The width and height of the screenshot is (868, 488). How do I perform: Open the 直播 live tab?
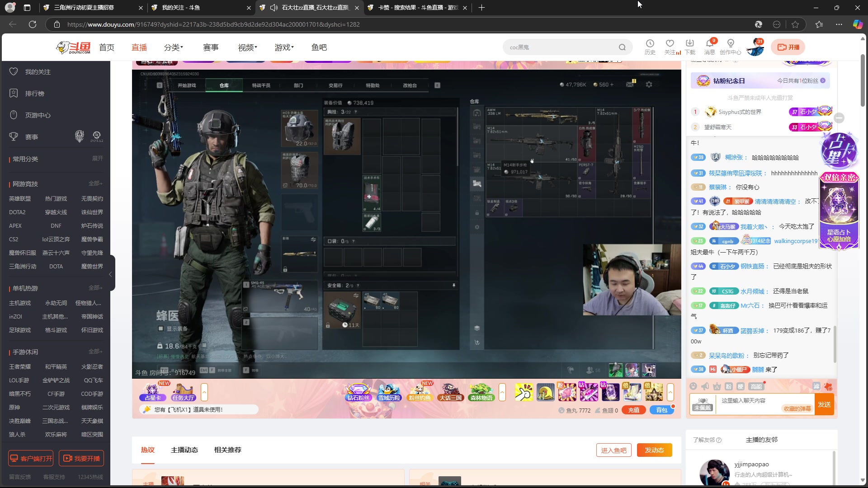pyautogui.click(x=139, y=47)
